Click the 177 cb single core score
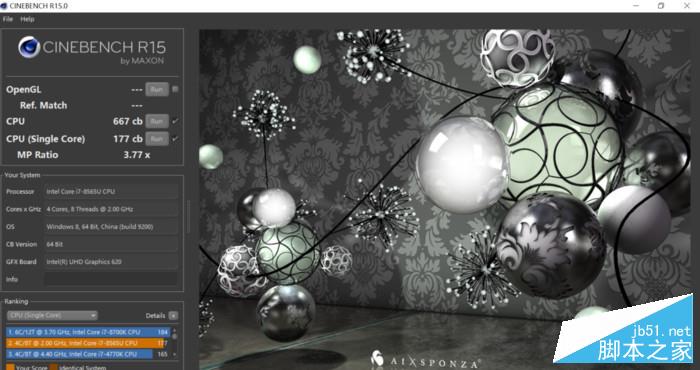 128,139
